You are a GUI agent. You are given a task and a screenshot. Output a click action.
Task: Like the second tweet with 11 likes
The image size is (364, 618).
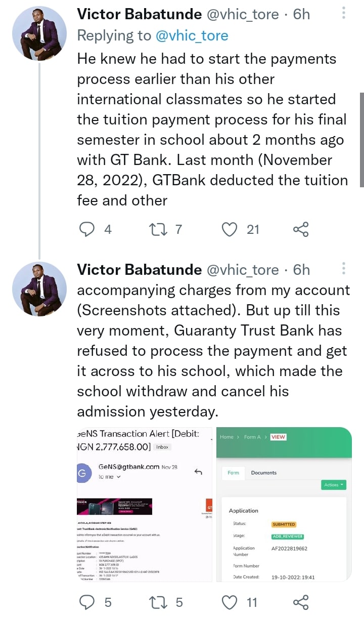click(x=230, y=602)
